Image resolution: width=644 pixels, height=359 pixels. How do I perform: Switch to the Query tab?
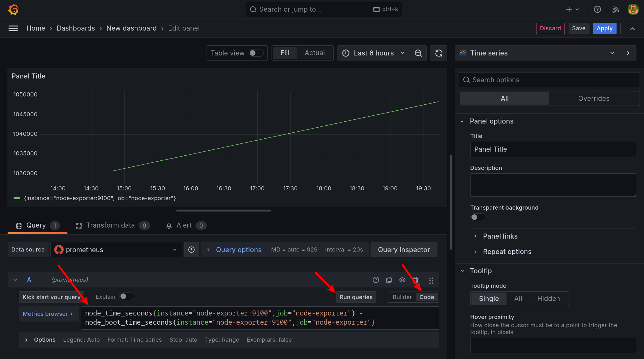38,225
